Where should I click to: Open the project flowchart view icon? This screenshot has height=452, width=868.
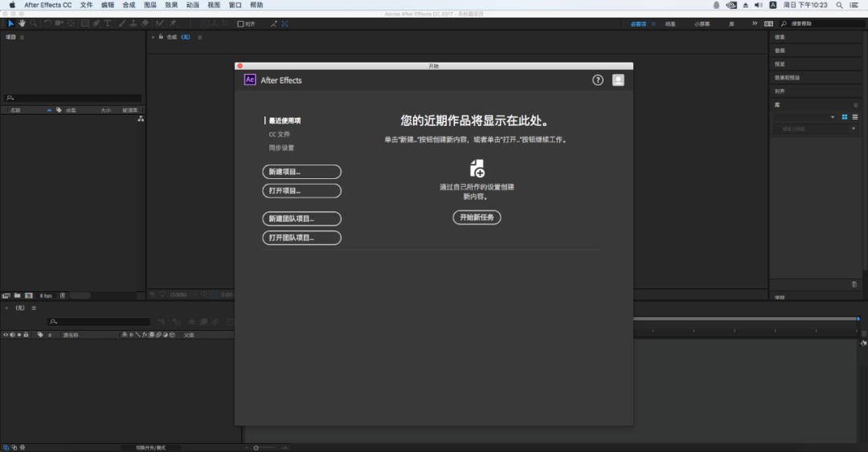(141, 119)
